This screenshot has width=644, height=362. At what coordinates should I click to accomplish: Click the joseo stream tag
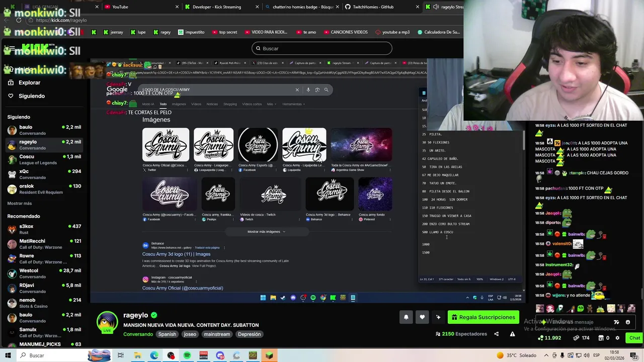[x=190, y=334]
